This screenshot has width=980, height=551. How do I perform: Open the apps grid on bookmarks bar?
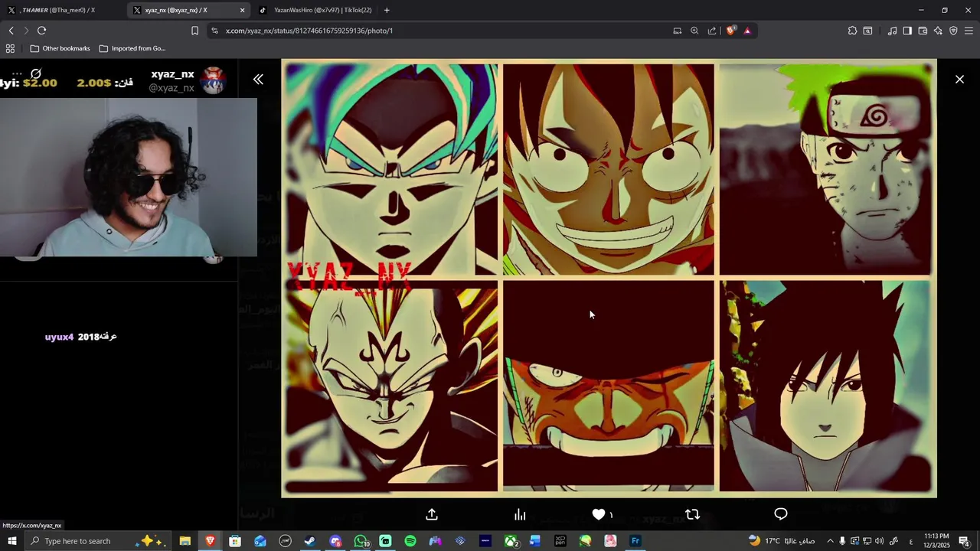[10, 48]
